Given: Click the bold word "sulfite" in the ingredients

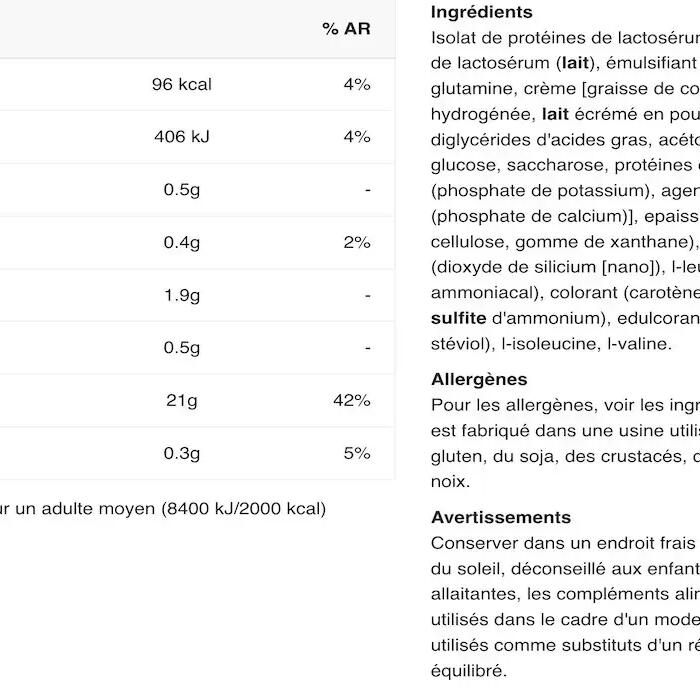Looking at the screenshot, I should 458,318.
